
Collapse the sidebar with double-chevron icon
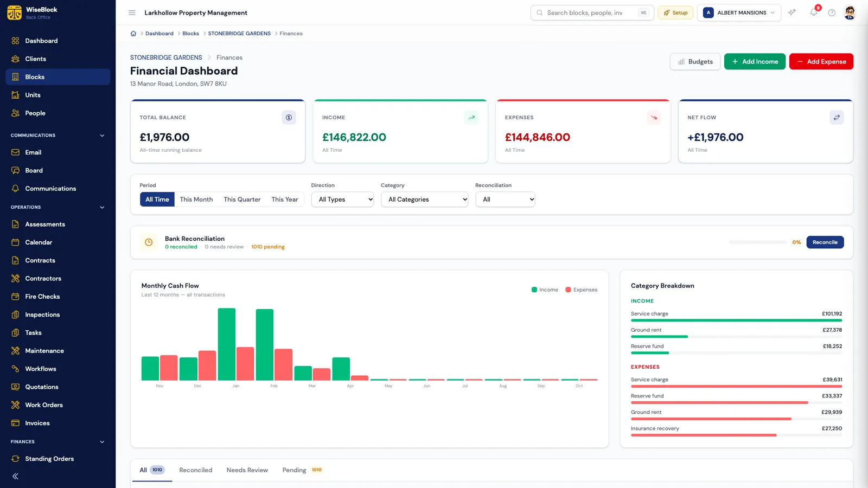click(15, 476)
